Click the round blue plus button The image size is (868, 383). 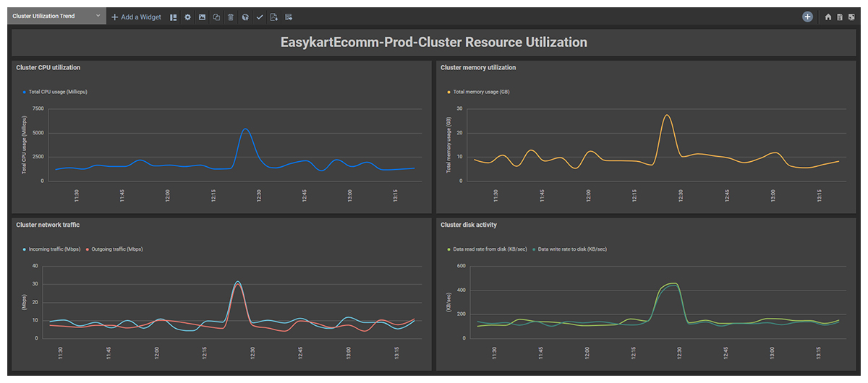pyautogui.click(x=807, y=17)
